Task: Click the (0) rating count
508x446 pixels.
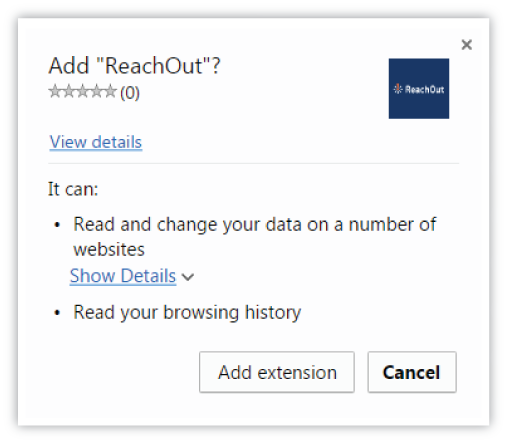Action: coord(130,93)
